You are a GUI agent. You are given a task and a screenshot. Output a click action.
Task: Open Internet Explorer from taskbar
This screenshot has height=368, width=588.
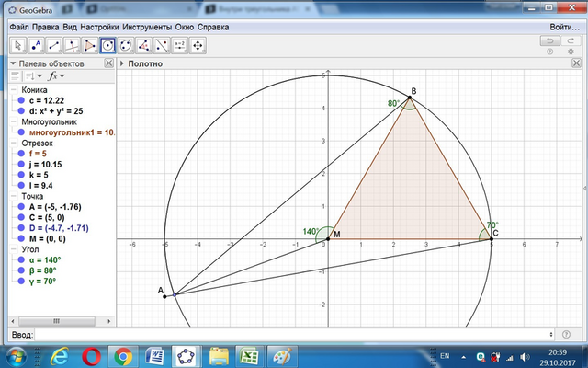click(x=62, y=356)
